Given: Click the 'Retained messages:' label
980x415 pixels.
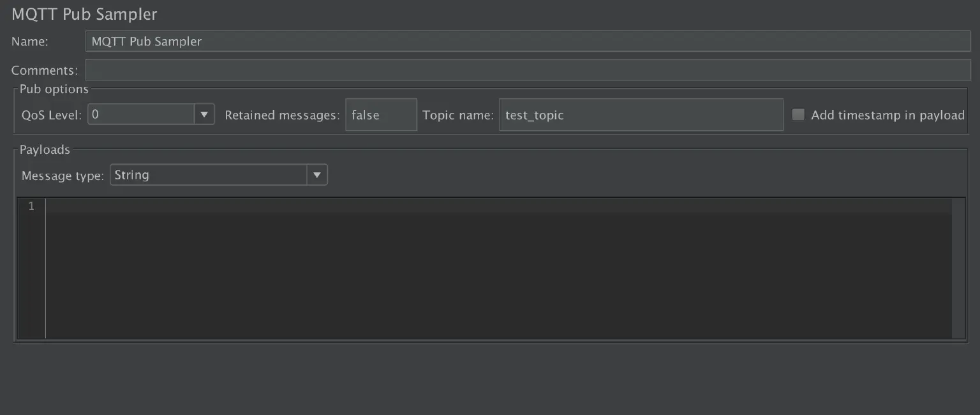Looking at the screenshot, I should tap(282, 116).
